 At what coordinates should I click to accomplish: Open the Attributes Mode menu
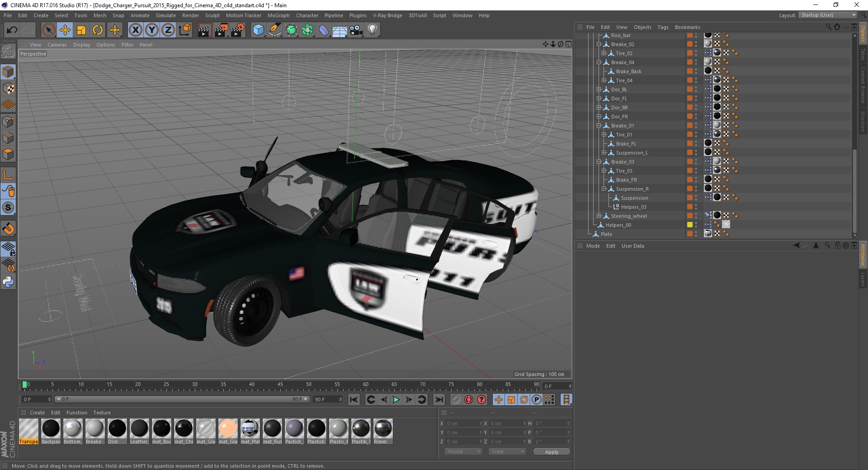[593, 246]
